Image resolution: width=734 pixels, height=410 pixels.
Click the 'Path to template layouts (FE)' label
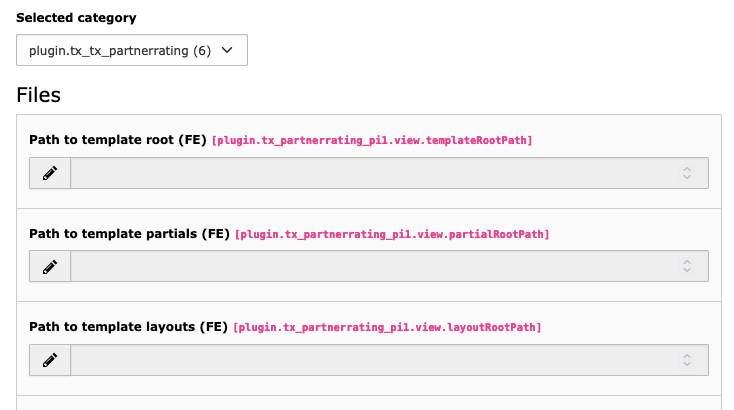[x=128, y=327]
